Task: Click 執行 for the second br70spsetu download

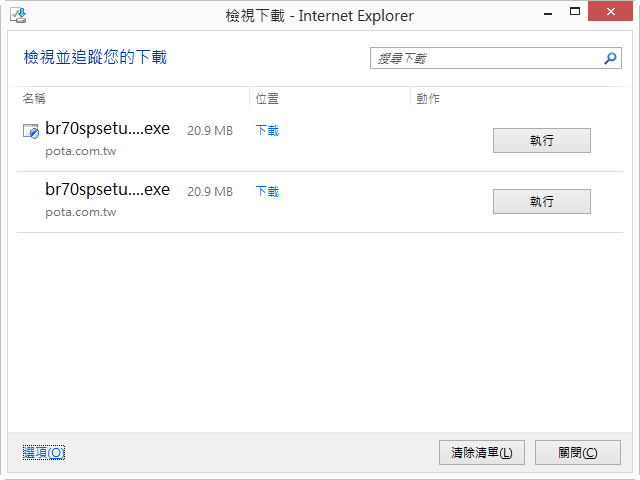Action: point(542,201)
